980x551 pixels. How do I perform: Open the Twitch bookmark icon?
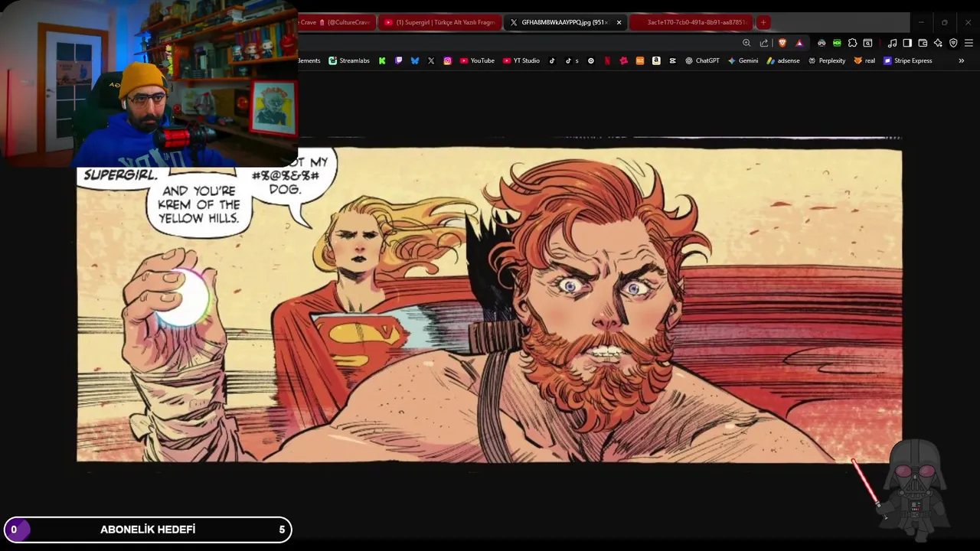click(x=398, y=60)
